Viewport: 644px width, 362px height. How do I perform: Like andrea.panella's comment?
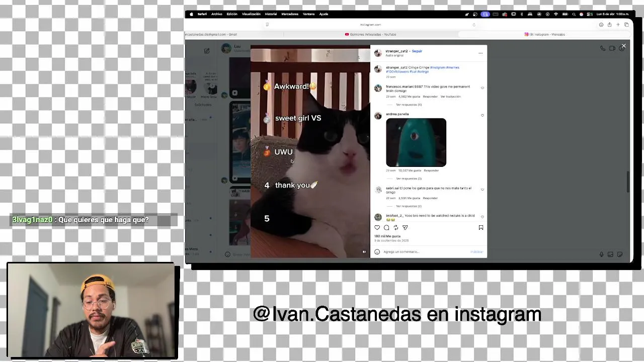click(x=482, y=115)
